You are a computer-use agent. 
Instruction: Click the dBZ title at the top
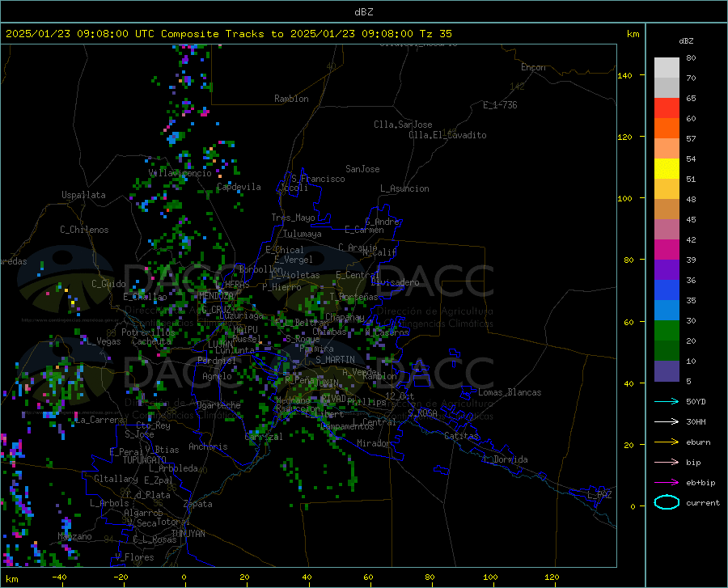pos(363,12)
